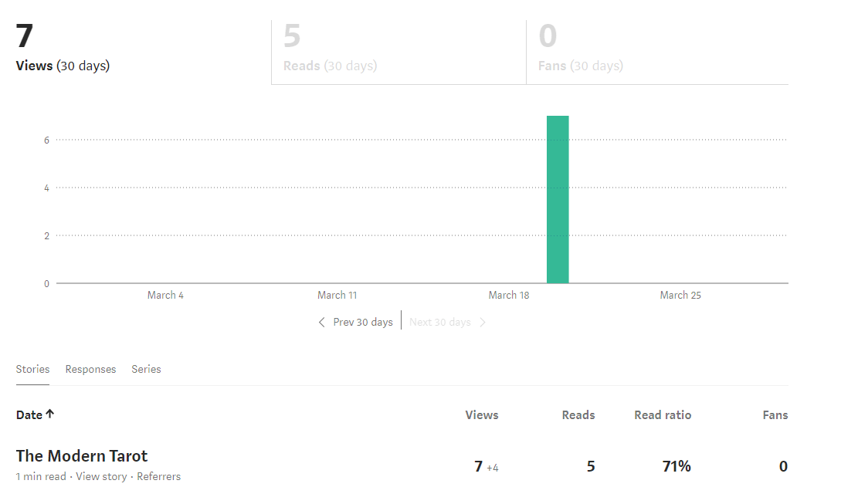The width and height of the screenshot is (841, 504).
Task: Open The Modern Tarot story title
Action: tap(82, 455)
